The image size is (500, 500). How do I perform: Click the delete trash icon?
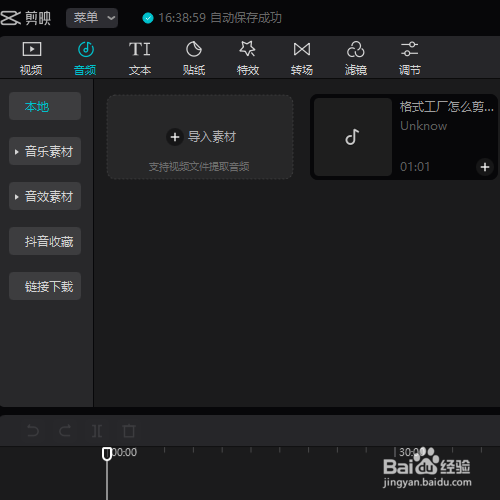pyautogui.click(x=129, y=431)
